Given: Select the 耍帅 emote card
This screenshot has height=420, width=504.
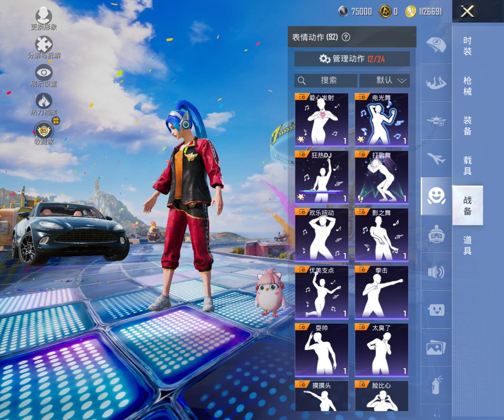Looking at the screenshot, I should pos(321,350).
